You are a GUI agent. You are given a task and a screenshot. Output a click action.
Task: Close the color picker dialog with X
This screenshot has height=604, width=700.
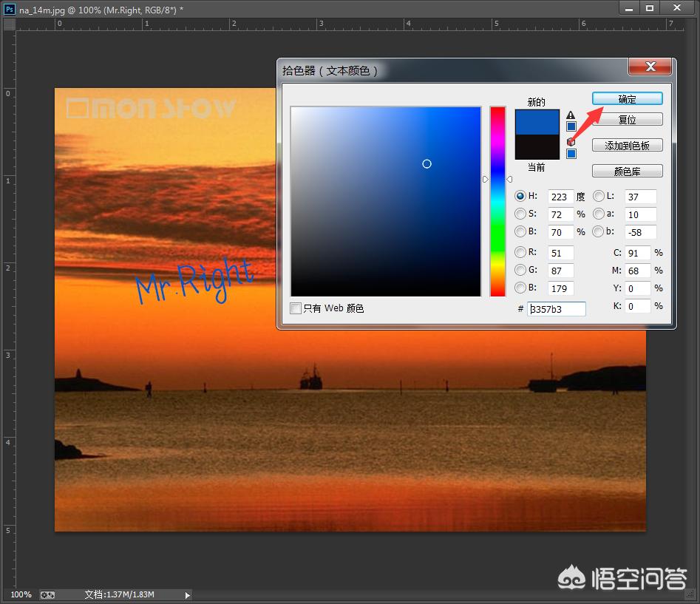click(650, 67)
